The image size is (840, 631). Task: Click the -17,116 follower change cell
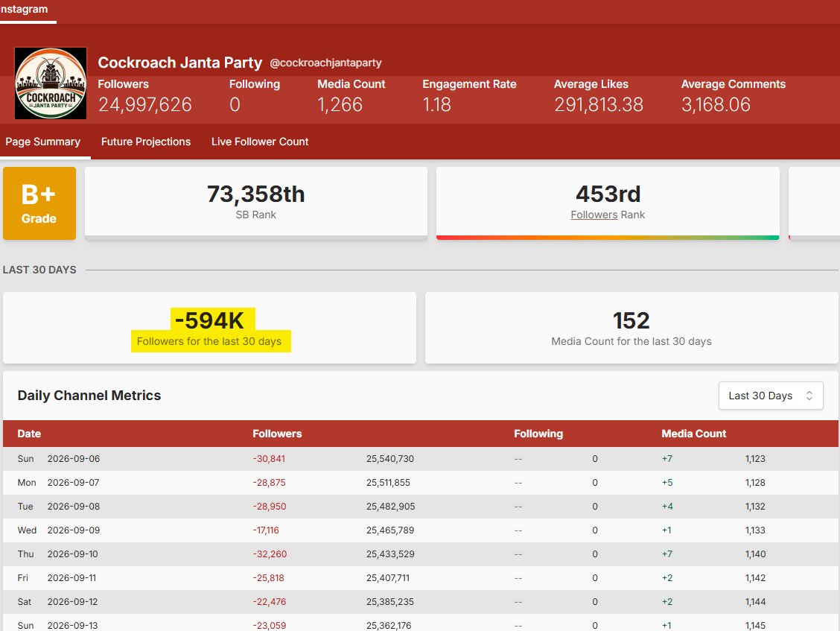(x=266, y=530)
